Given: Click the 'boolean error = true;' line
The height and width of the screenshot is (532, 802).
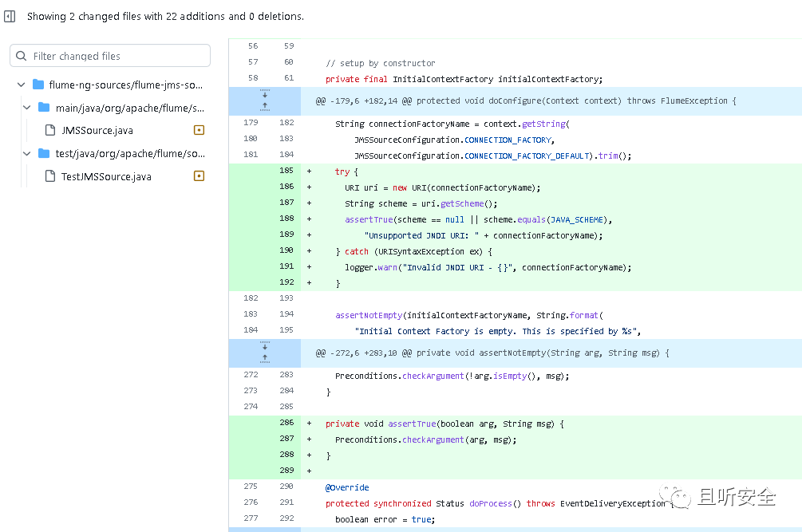Looking at the screenshot, I should tap(385, 520).
